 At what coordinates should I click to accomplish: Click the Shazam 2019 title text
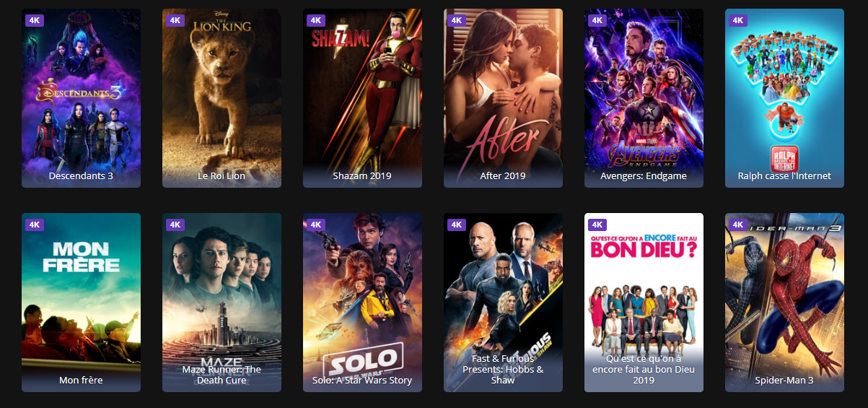[362, 175]
